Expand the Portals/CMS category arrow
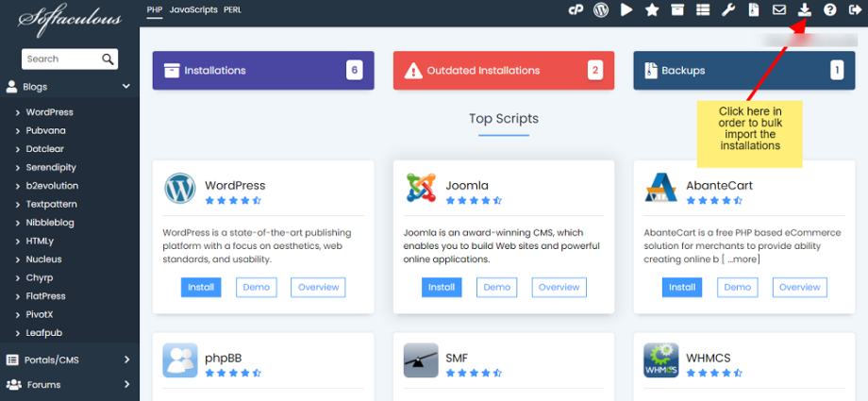The height and width of the screenshot is (401, 868). 126,360
